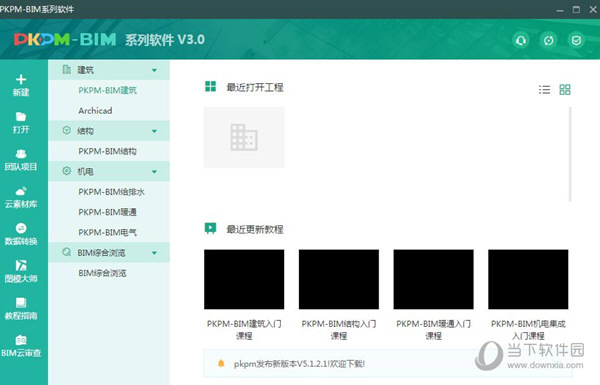Minimize the PKPM-BIM window
Image resolution: width=600 pixels, height=385 pixels.
point(560,10)
